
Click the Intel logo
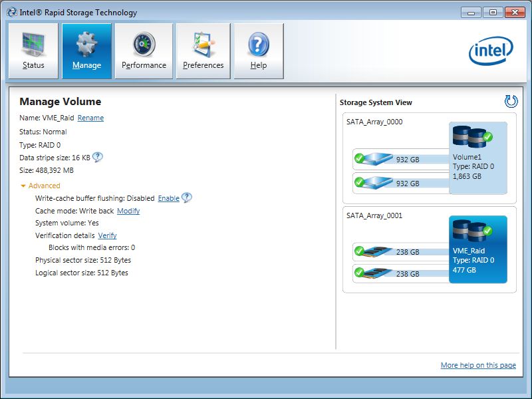click(x=491, y=51)
